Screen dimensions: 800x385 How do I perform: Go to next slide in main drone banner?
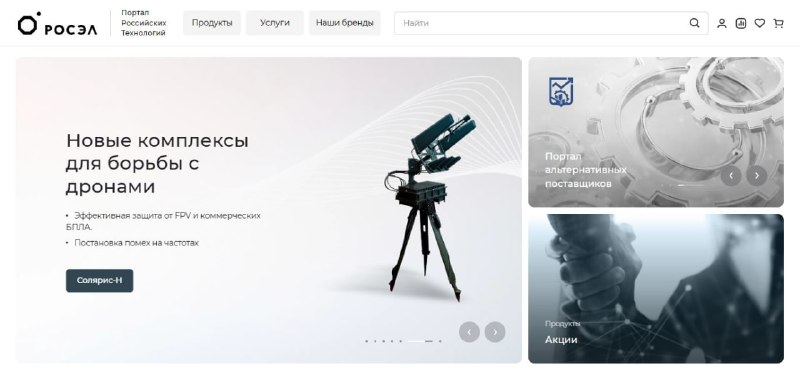pyautogui.click(x=495, y=332)
